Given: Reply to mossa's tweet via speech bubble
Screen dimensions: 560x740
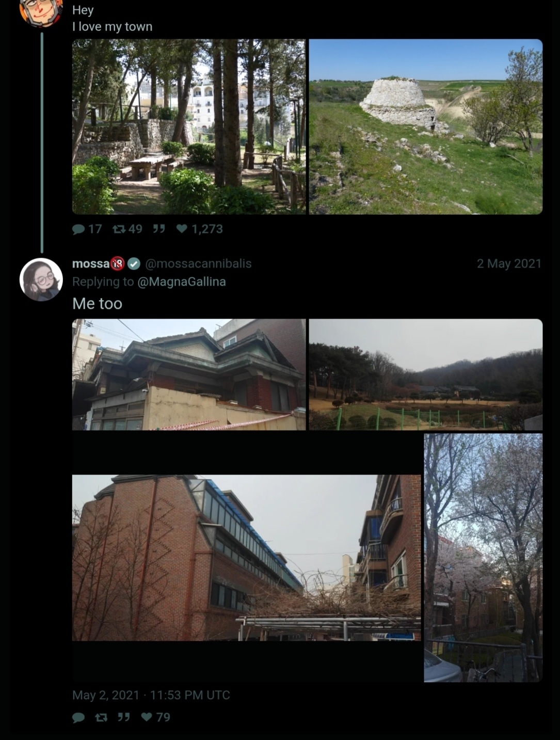Looking at the screenshot, I should click(x=78, y=717).
